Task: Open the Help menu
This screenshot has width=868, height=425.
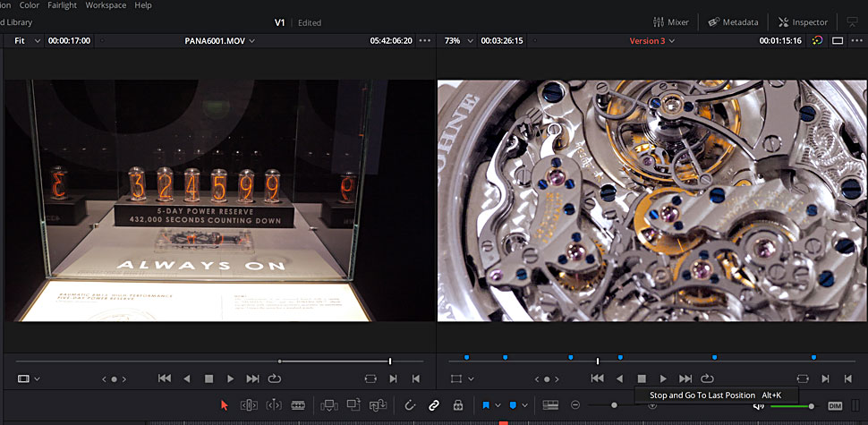Action: [x=143, y=5]
